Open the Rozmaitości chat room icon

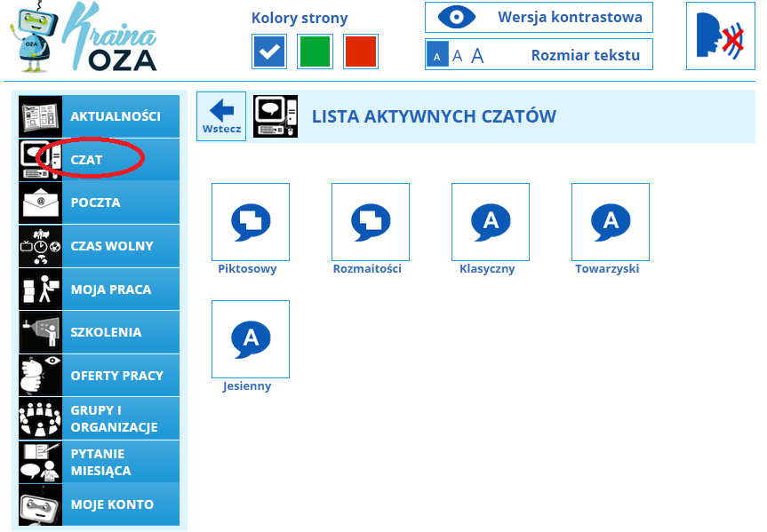click(x=370, y=221)
